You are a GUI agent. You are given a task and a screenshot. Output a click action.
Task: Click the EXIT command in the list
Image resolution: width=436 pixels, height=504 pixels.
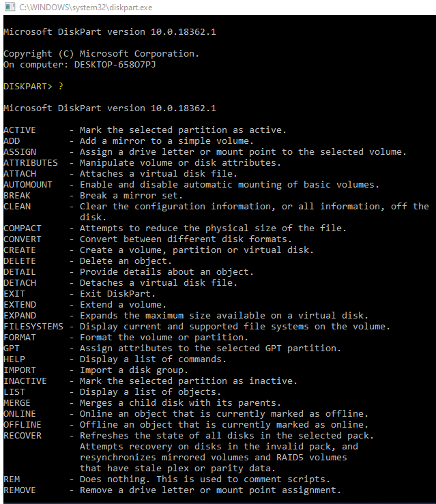pyautogui.click(x=14, y=294)
